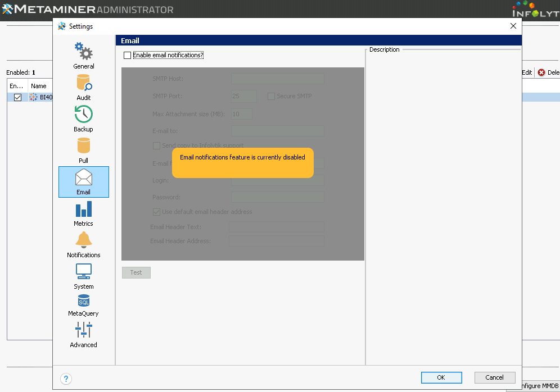Click the Password input field
The height and width of the screenshot is (392, 560).
pos(278,197)
